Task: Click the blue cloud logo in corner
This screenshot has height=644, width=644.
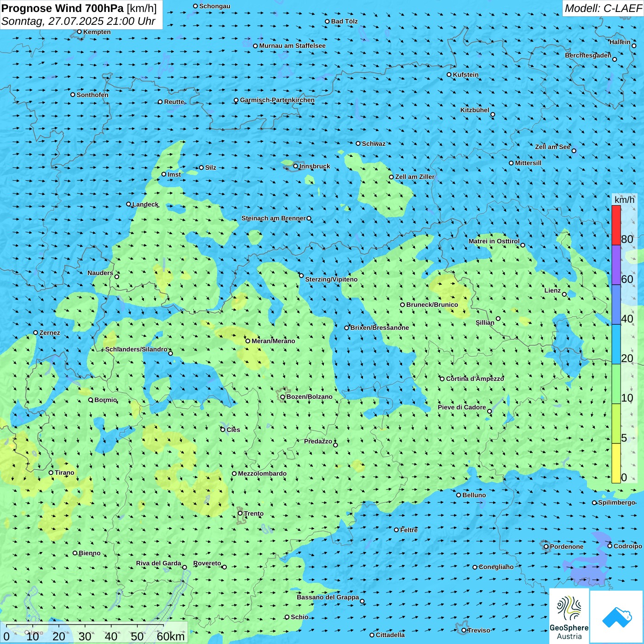Action: click(616, 616)
